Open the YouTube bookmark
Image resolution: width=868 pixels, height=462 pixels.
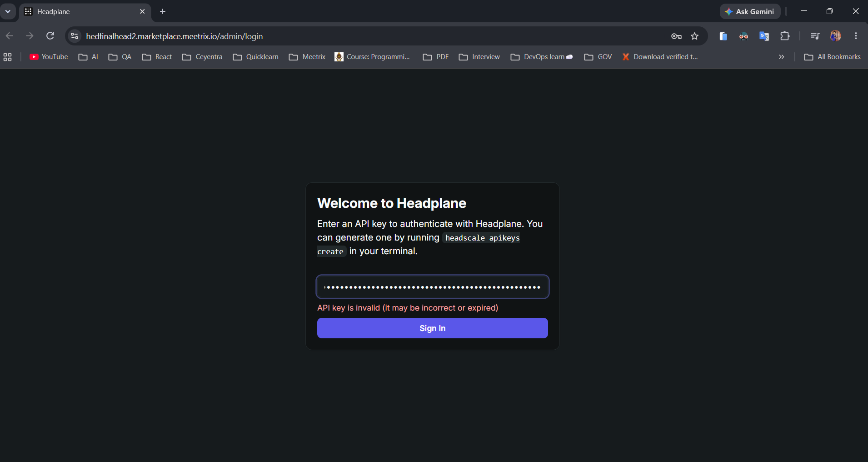coord(49,57)
